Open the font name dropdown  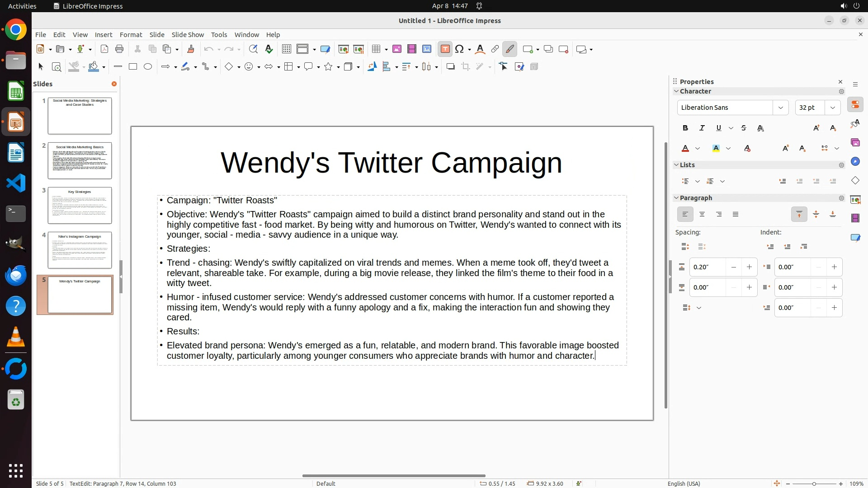[x=780, y=108]
